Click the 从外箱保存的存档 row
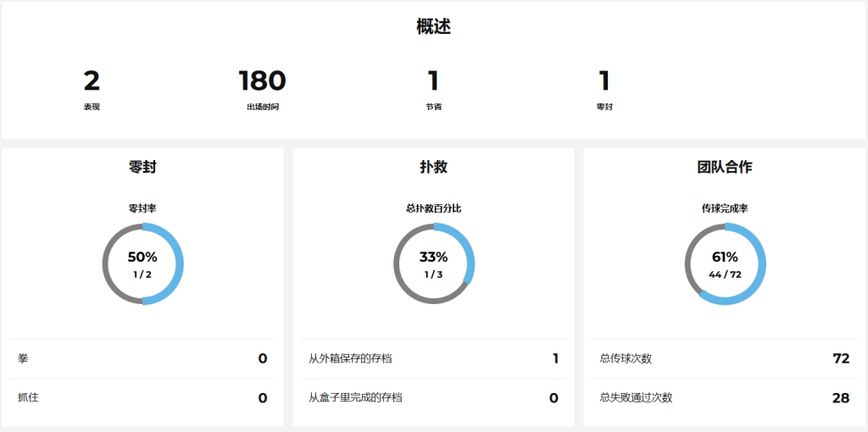 click(433, 358)
